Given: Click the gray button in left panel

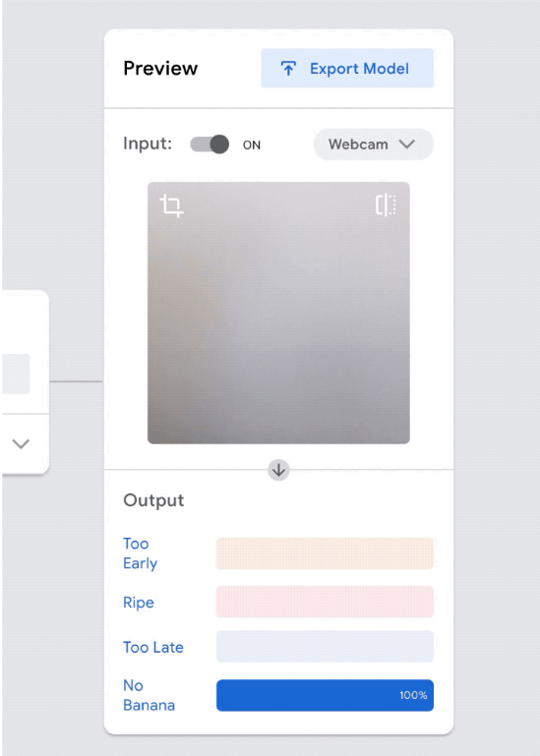Looking at the screenshot, I should coord(16,374).
